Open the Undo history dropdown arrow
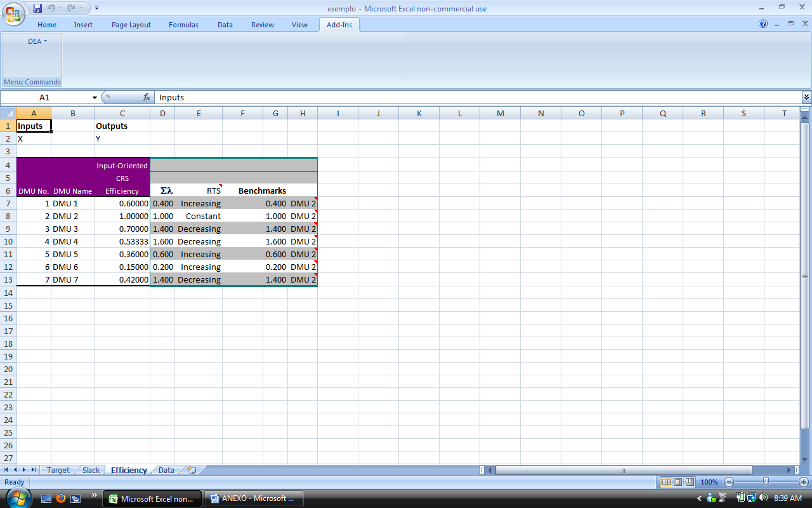 point(60,8)
